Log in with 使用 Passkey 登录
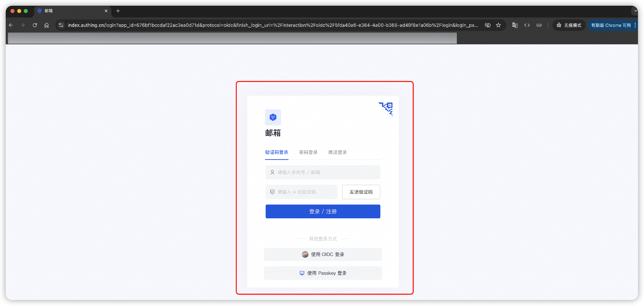The image size is (644, 306). [x=323, y=273]
